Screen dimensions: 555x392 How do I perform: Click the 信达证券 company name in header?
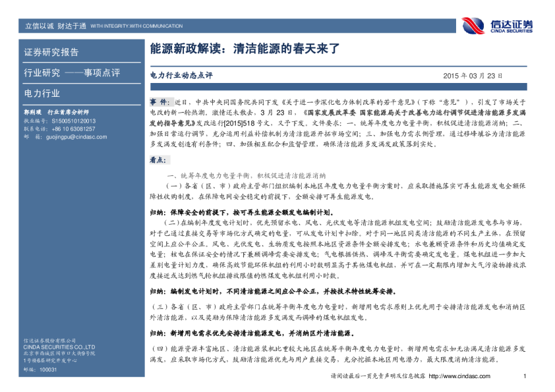tap(510, 24)
